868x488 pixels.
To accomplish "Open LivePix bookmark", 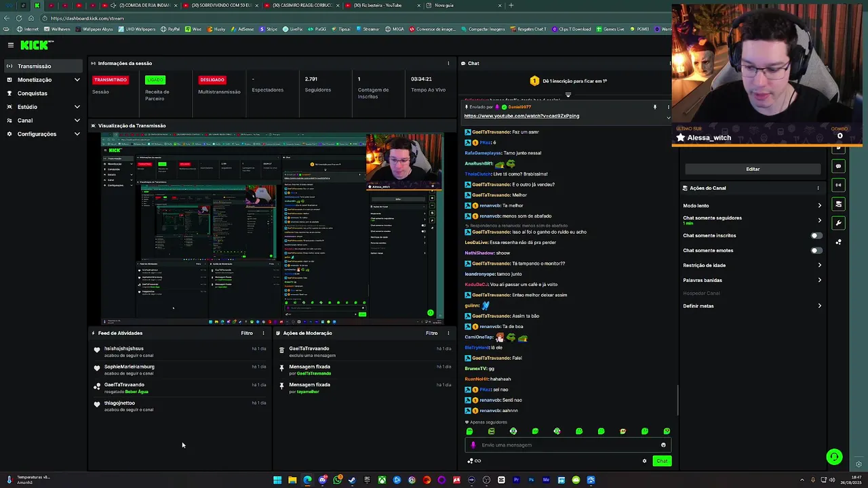I will click(x=292, y=29).
